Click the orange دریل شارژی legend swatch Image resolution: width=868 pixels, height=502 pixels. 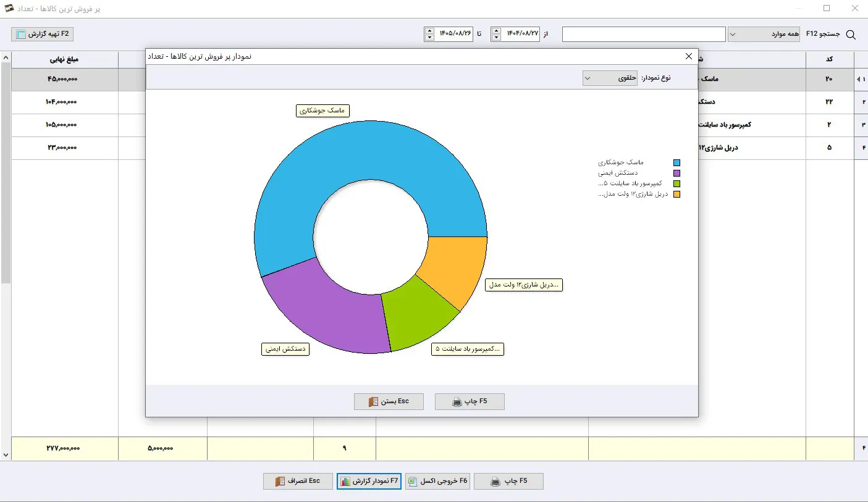(x=676, y=195)
